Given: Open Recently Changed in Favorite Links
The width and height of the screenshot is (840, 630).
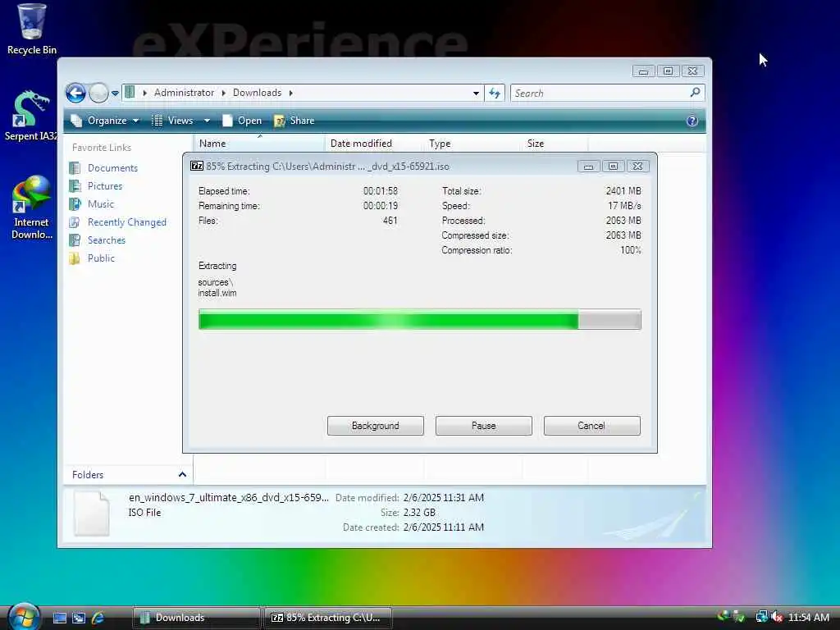Looking at the screenshot, I should (x=127, y=221).
